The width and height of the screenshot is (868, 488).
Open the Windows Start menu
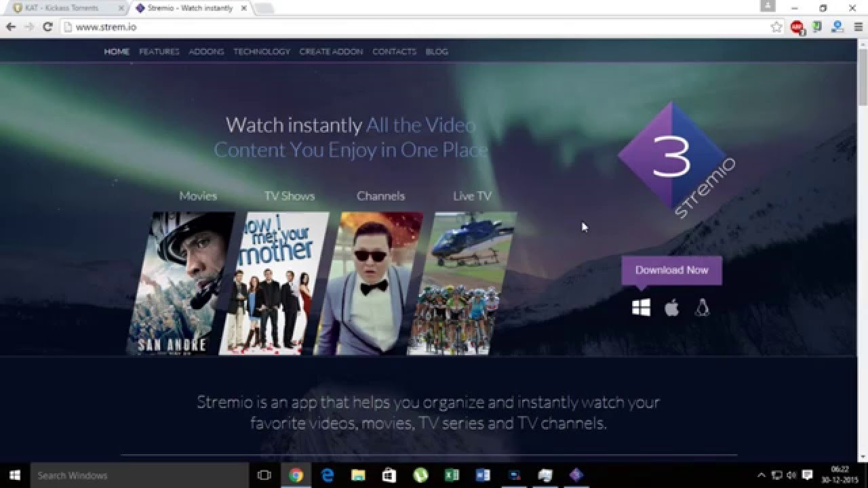click(15, 475)
